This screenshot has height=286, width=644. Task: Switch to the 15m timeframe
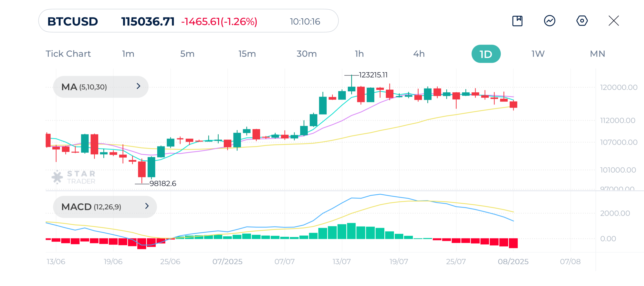coord(247,54)
